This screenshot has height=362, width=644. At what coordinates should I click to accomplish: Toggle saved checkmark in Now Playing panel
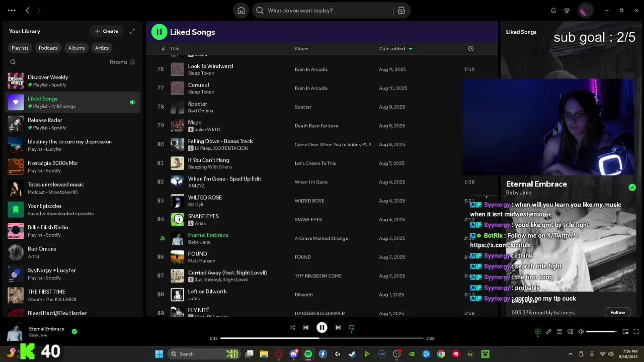(632, 188)
